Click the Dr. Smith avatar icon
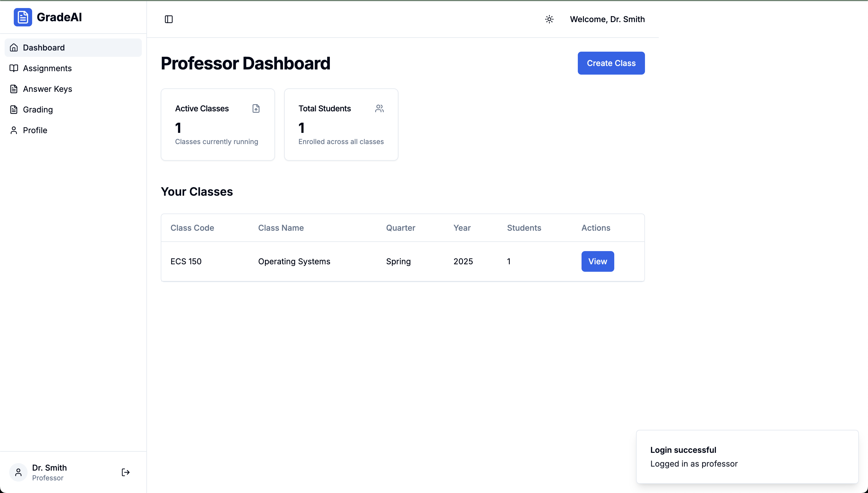868x493 pixels. (18, 472)
